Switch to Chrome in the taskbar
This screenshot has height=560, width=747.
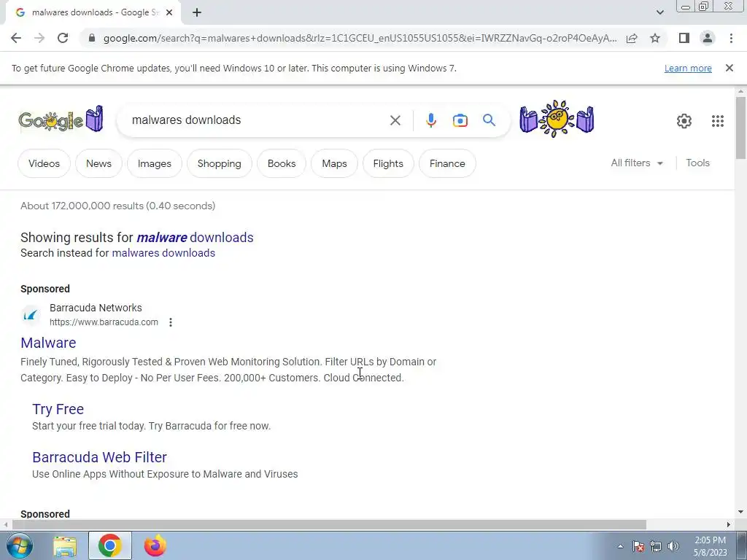click(110, 545)
